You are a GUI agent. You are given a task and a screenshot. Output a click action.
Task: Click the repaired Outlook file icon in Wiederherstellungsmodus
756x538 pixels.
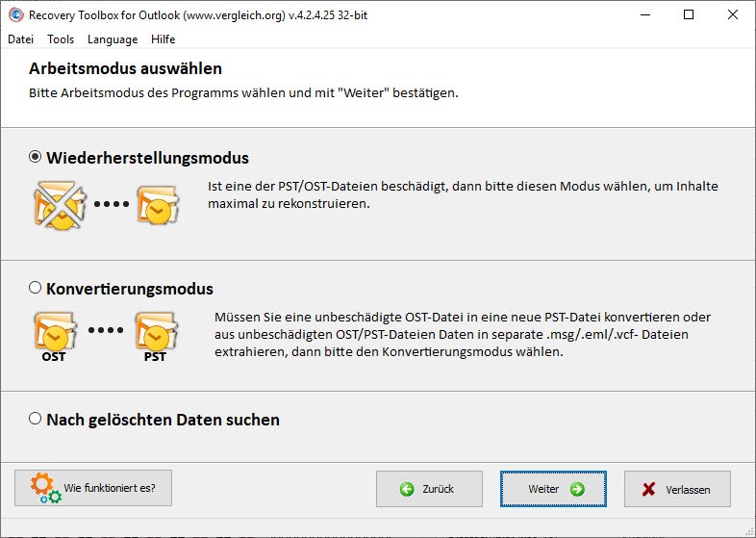coord(158,205)
